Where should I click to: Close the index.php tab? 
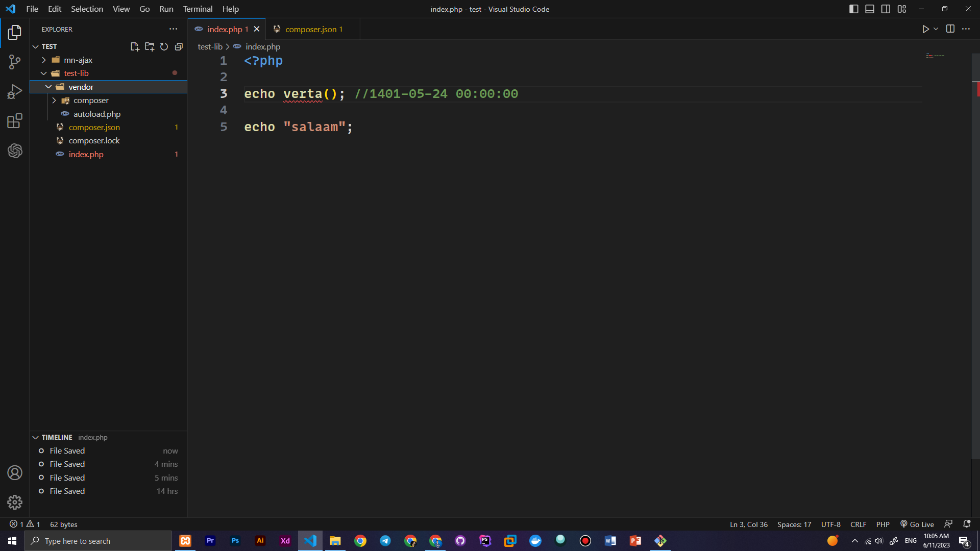pos(257,29)
